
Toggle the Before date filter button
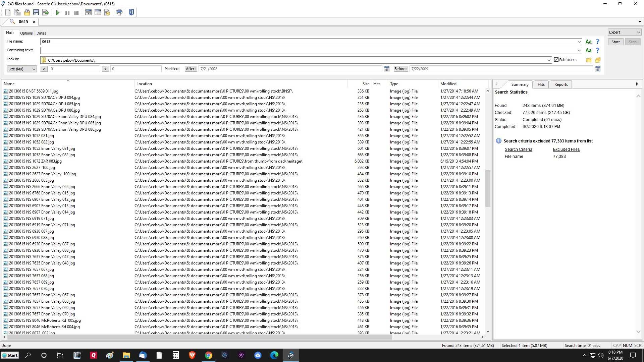click(x=400, y=69)
